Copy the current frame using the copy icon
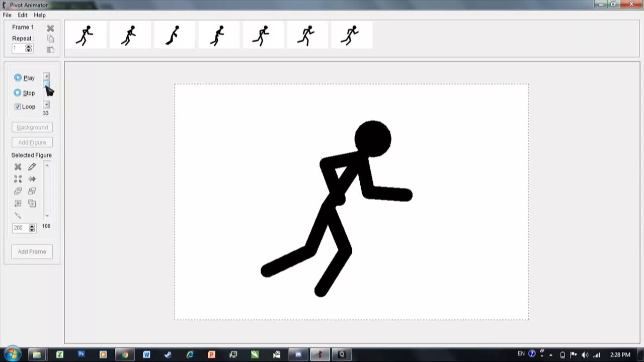644x362 pixels. coord(50,38)
